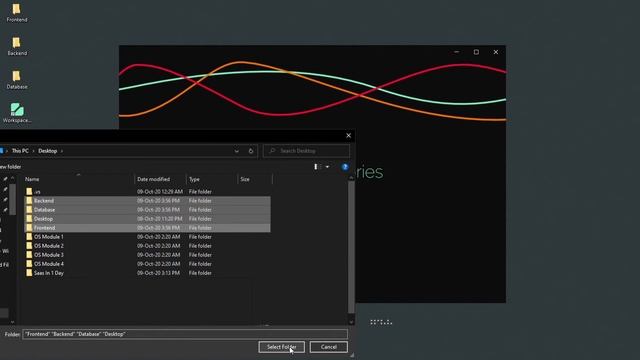The image size is (640, 360).
Task: Select the OS Module 1 folder
Action: point(147,237)
